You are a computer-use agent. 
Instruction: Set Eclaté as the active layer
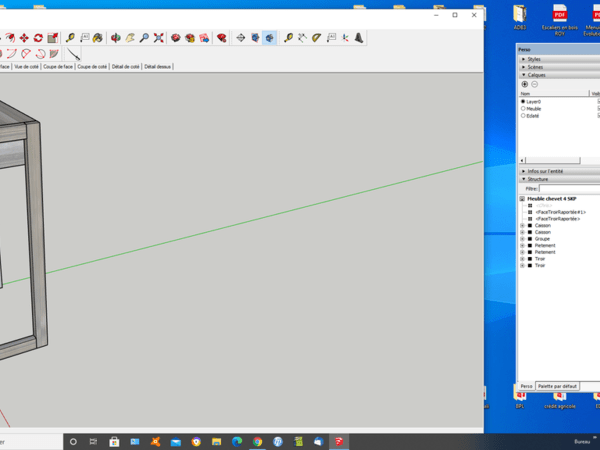pos(522,115)
